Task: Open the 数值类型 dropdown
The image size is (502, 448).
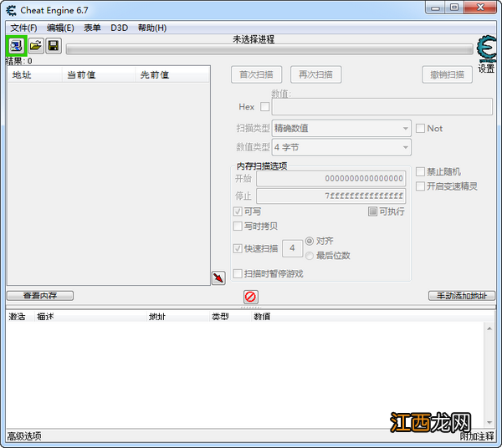Action: (341, 147)
